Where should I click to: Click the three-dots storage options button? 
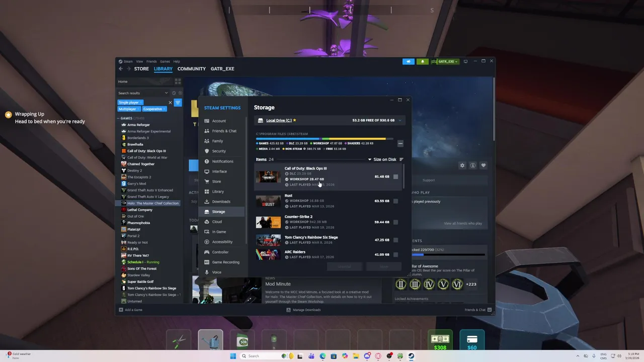[x=400, y=143]
